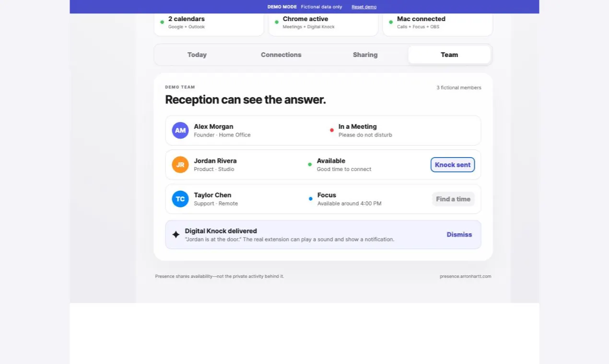Click Taylor Chen's TC avatar

180,199
